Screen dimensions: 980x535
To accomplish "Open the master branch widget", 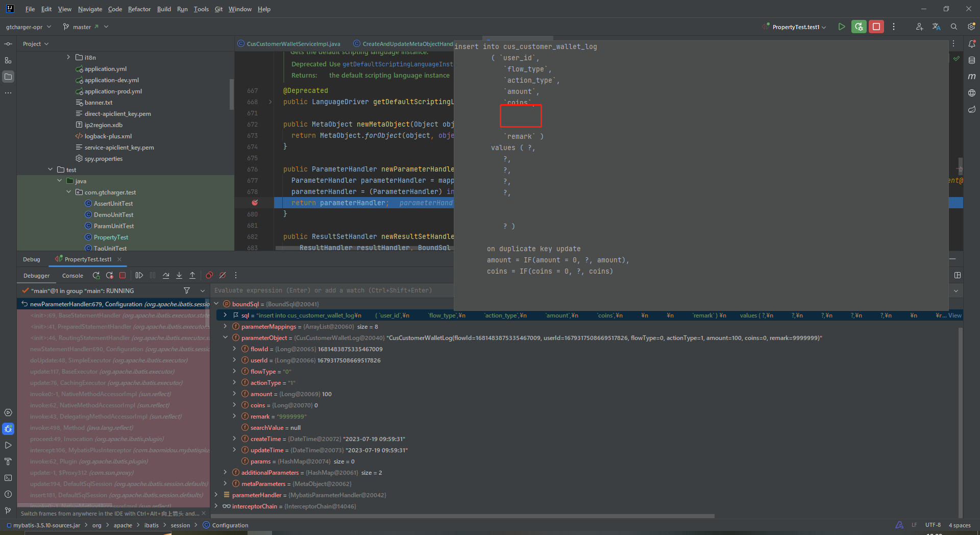I will (x=82, y=27).
